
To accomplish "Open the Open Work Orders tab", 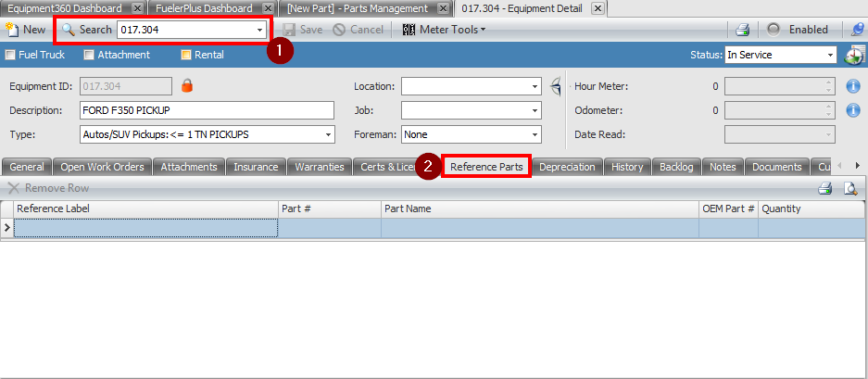I will (103, 167).
